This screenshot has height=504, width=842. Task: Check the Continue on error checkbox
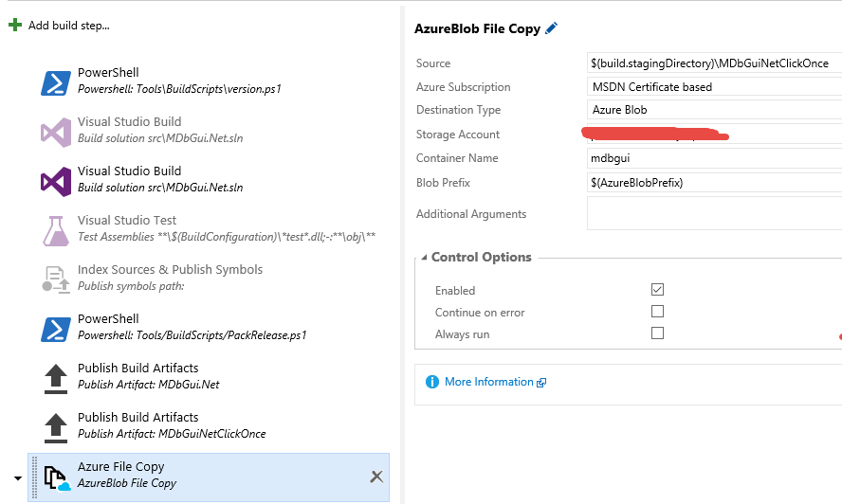point(657,312)
